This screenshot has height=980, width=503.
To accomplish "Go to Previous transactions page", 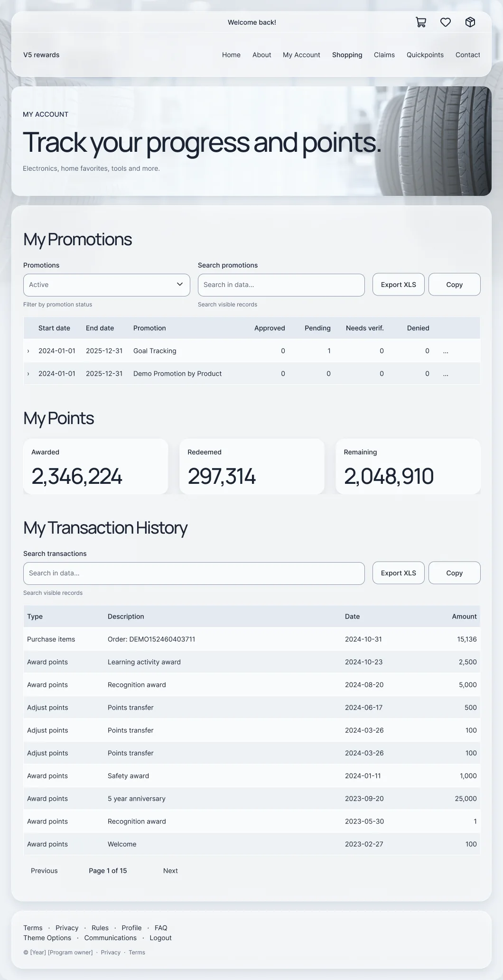I will coord(44,871).
